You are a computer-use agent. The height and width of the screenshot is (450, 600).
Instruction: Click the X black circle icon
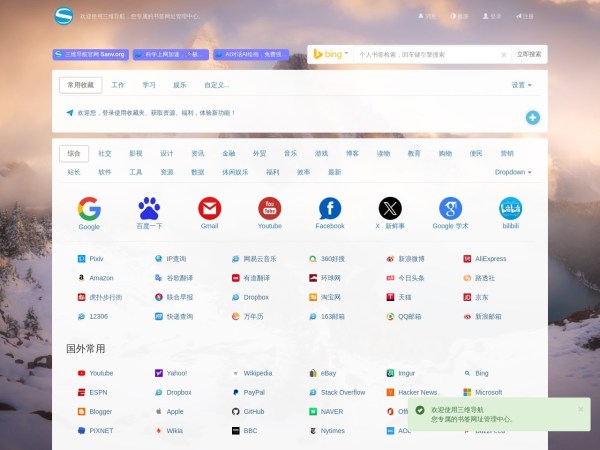390,208
